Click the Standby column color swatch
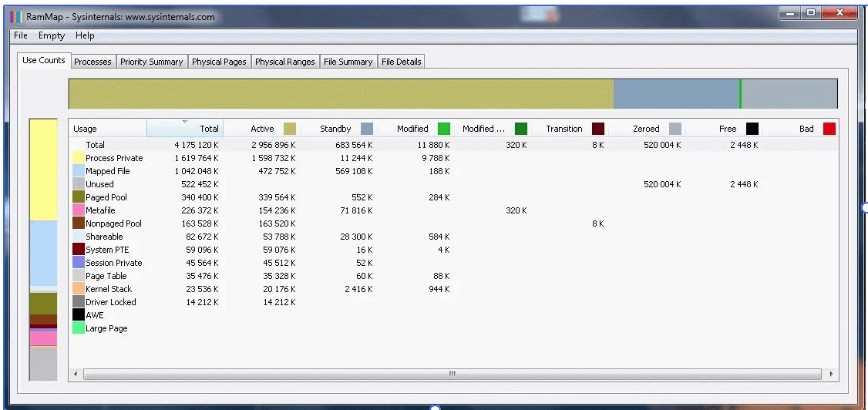Viewport: 868px width, 410px height. pos(367,129)
